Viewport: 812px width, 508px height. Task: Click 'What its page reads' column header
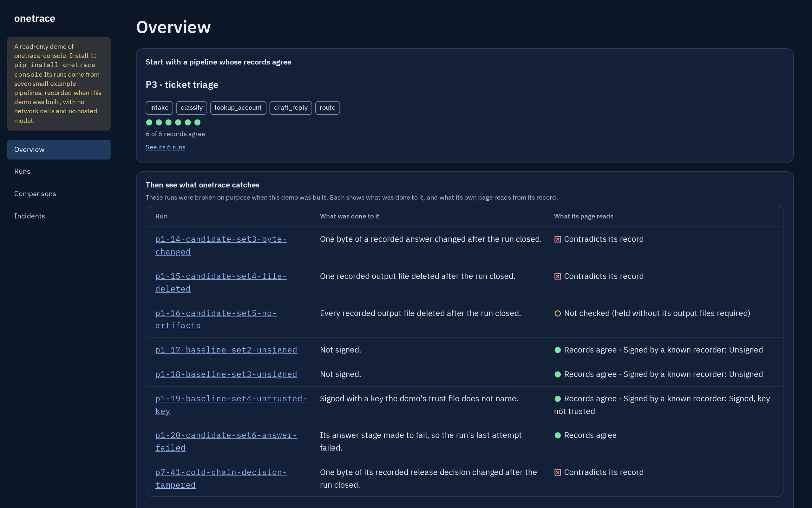584,216
